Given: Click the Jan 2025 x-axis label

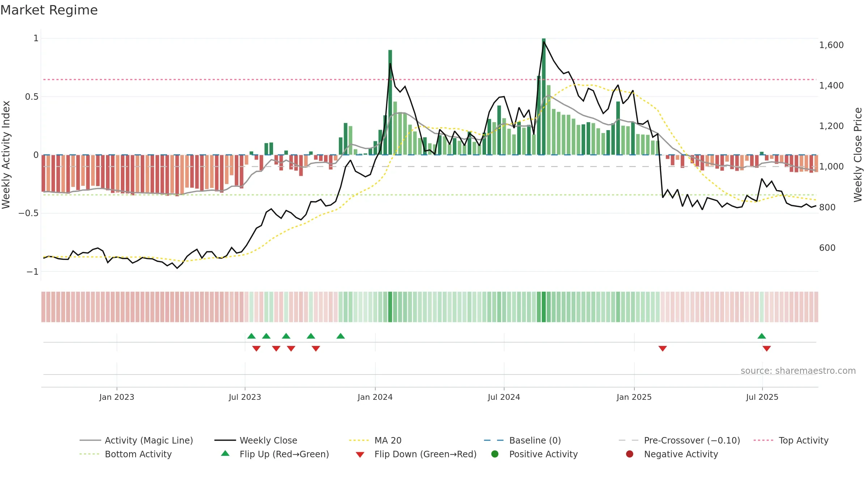Looking at the screenshot, I should [634, 397].
